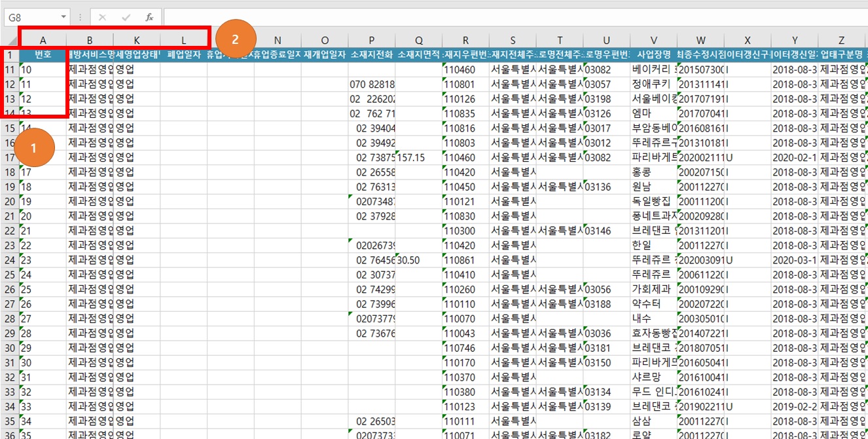The image size is (868, 439).
Task: Select column T by its header
Action: point(560,41)
